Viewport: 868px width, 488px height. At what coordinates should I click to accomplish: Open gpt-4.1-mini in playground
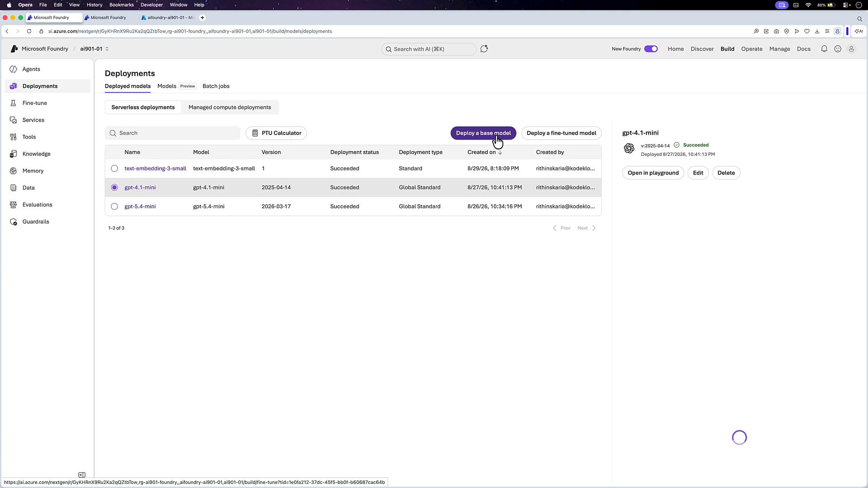(x=653, y=173)
